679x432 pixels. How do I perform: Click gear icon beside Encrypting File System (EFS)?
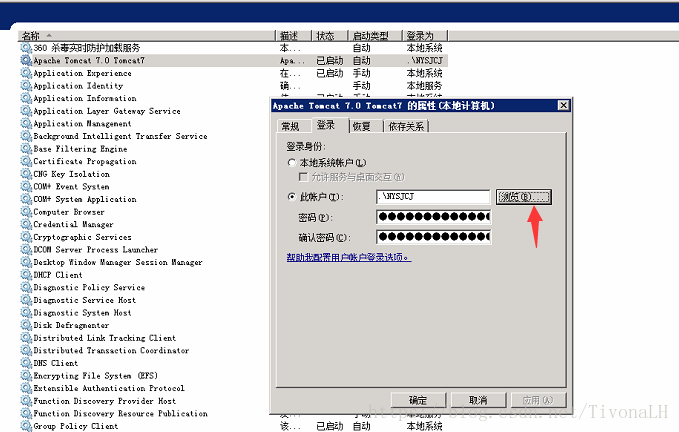tap(26, 375)
